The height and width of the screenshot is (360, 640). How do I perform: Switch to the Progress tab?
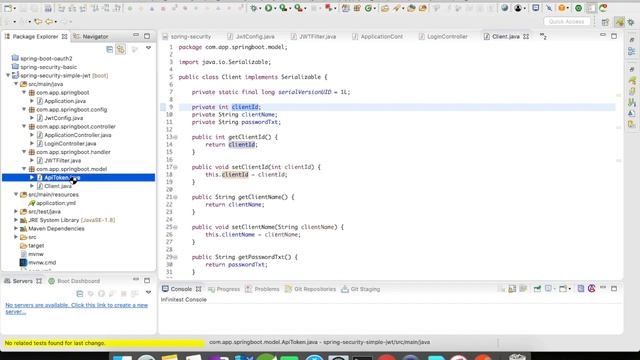[224, 289]
